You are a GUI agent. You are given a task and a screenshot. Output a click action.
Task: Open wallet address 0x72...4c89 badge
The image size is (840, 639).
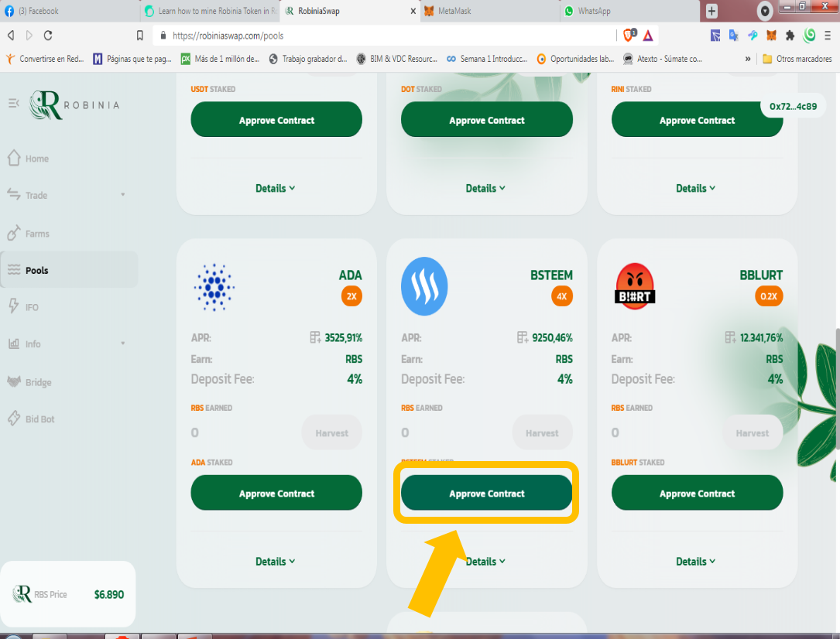point(793,107)
